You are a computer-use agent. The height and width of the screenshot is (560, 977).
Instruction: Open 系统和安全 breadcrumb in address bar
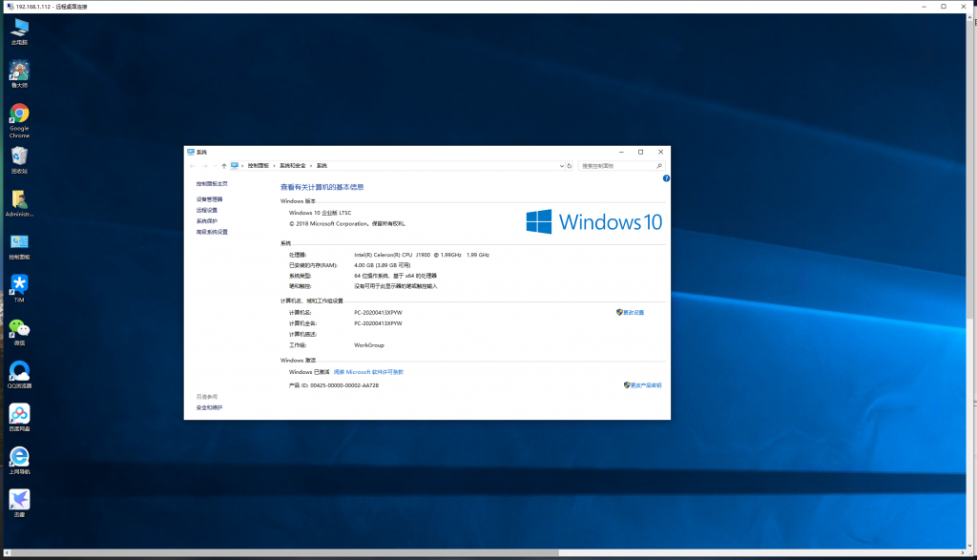point(293,166)
